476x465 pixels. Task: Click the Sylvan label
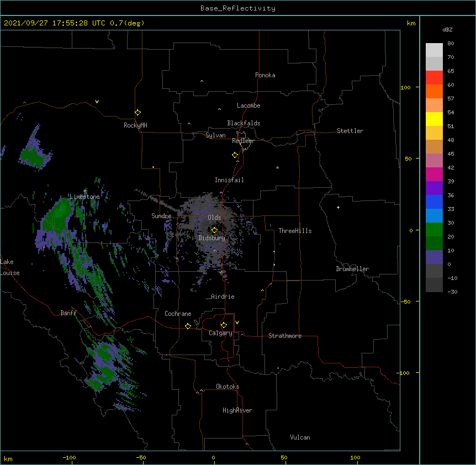(x=215, y=135)
